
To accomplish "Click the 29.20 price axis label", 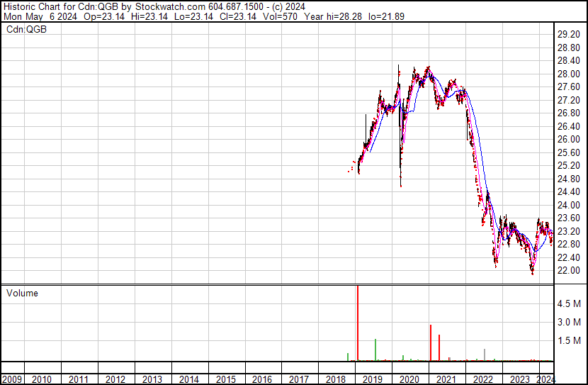I will pyautogui.click(x=570, y=35).
